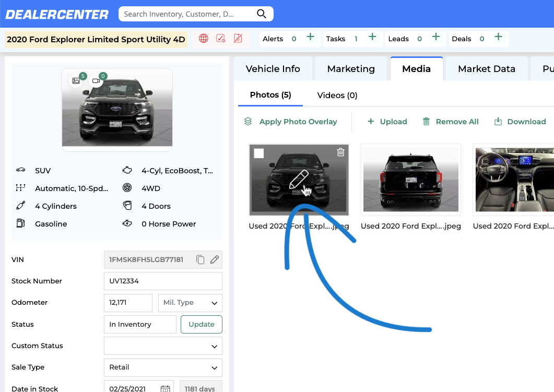Open the Sale Type dropdown
This screenshot has width=554, height=392.
pyautogui.click(x=163, y=367)
